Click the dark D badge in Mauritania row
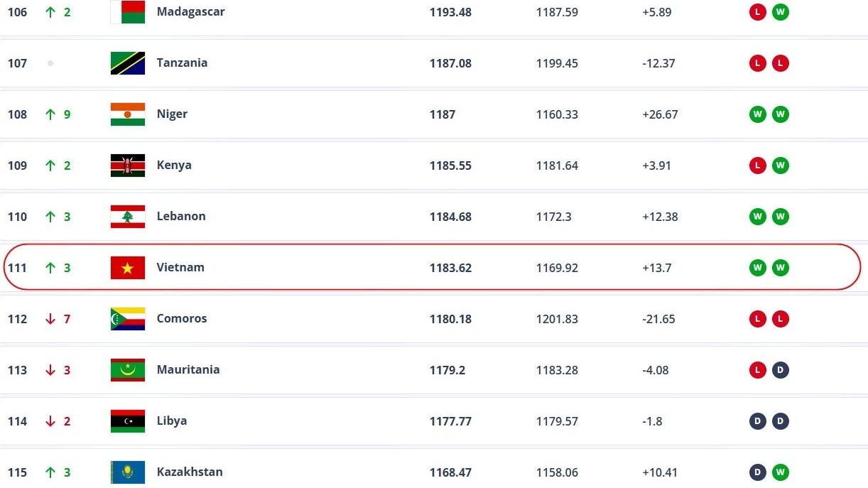Image resolution: width=868 pixels, height=488 pixels. pyautogui.click(x=781, y=370)
